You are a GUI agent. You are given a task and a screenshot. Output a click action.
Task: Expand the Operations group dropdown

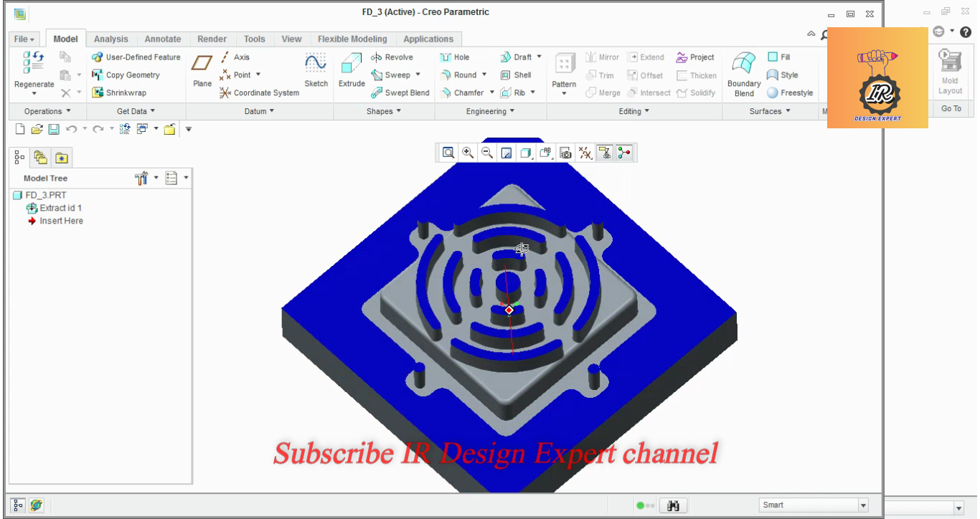pos(47,111)
